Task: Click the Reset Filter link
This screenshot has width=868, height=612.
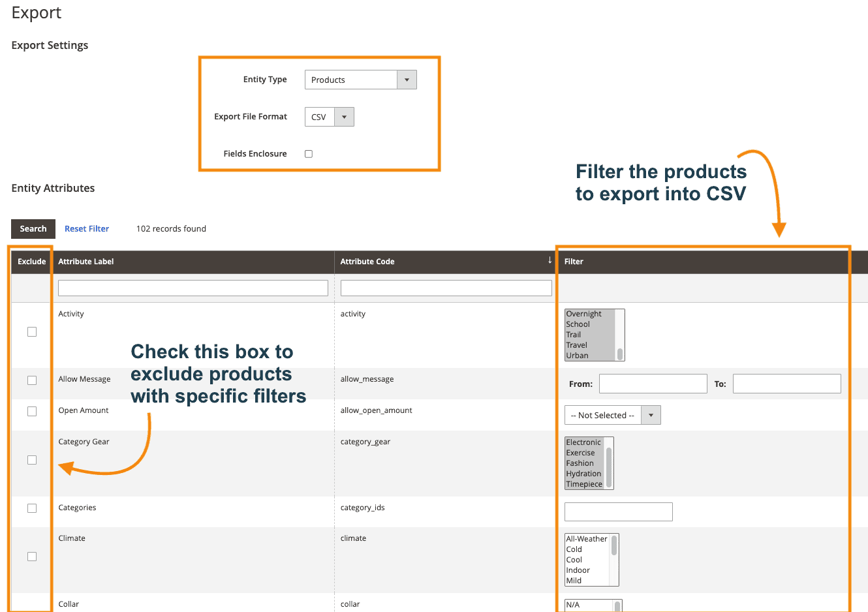Action: point(86,228)
